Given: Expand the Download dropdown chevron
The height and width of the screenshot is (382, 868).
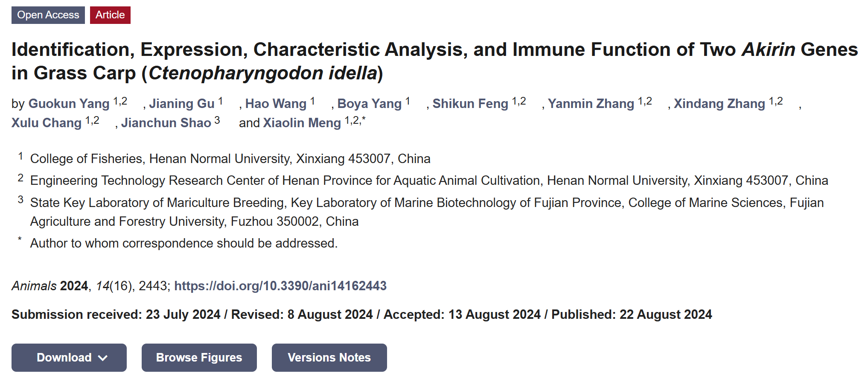Looking at the screenshot, I should click(x=103, y=358).
